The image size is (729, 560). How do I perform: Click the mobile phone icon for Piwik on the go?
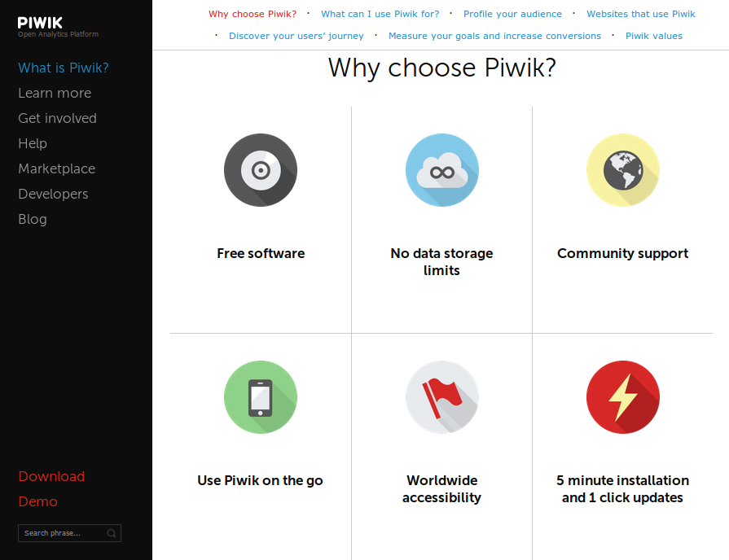(261, 397)
